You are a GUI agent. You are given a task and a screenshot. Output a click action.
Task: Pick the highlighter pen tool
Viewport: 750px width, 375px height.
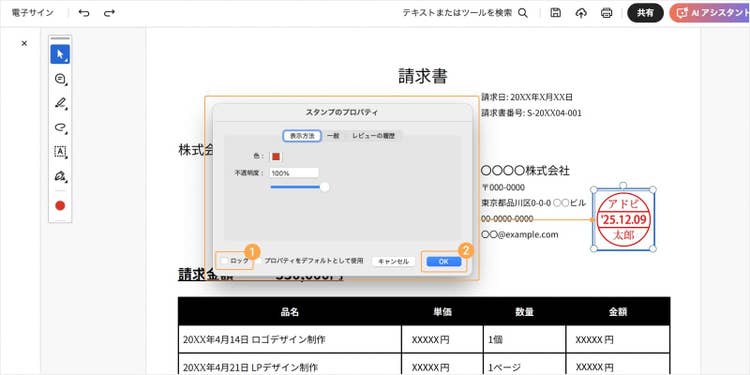[x=60, y=103]
